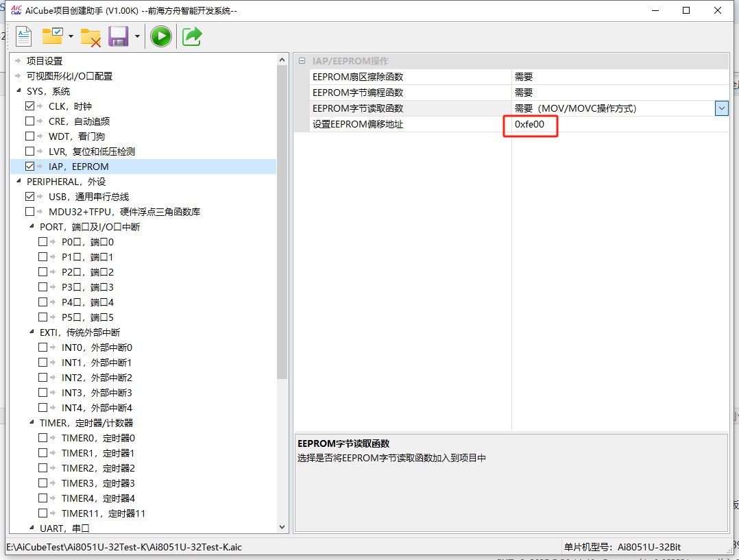Click project path in status bar

point(124,547)
